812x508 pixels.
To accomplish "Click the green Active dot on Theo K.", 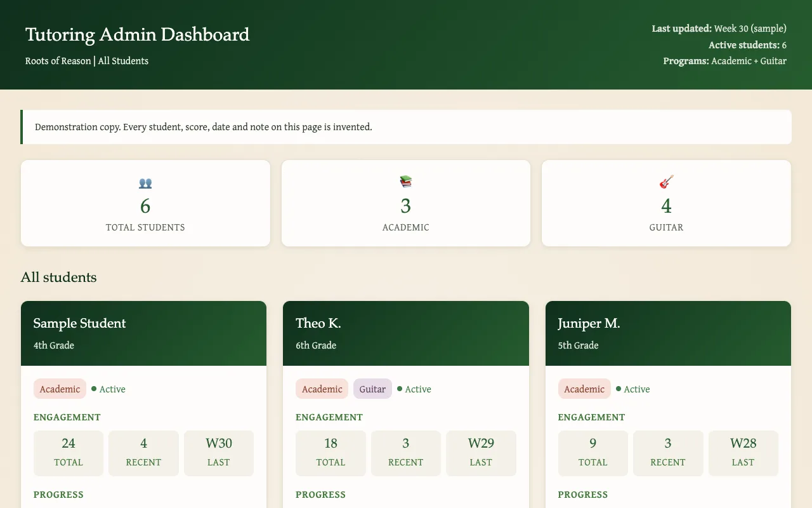I will coord(400,389).
